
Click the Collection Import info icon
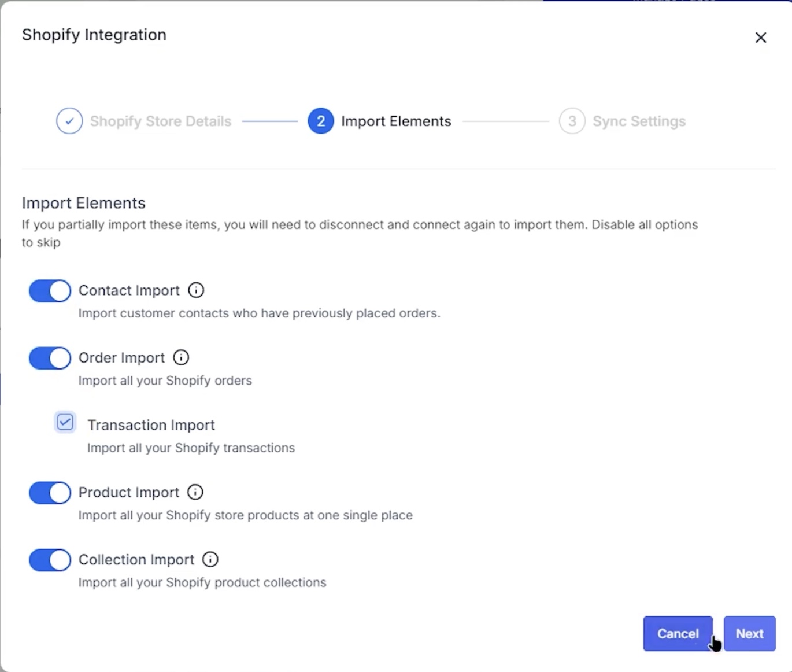point(210,559)
